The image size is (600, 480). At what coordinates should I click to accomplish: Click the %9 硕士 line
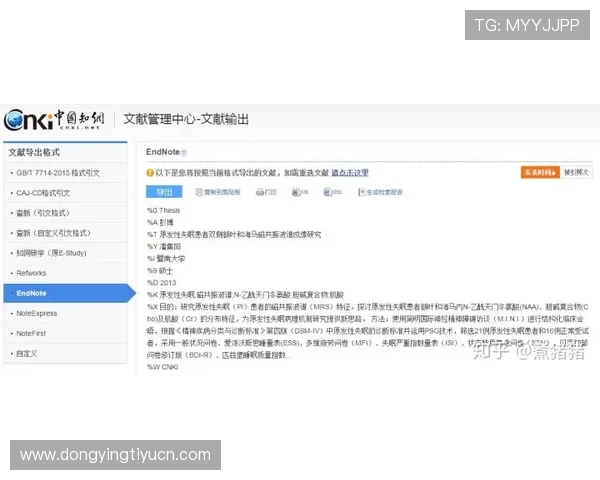point(160,271)
